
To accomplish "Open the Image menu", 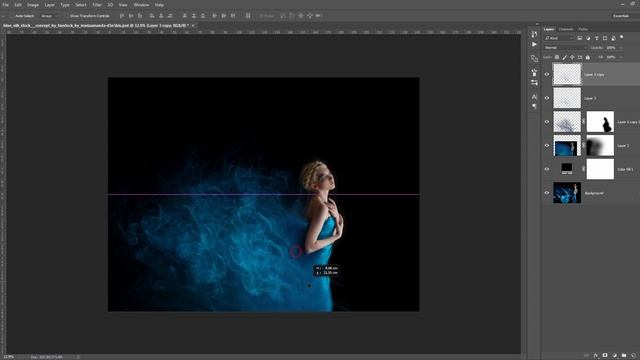I will point(33,5).
